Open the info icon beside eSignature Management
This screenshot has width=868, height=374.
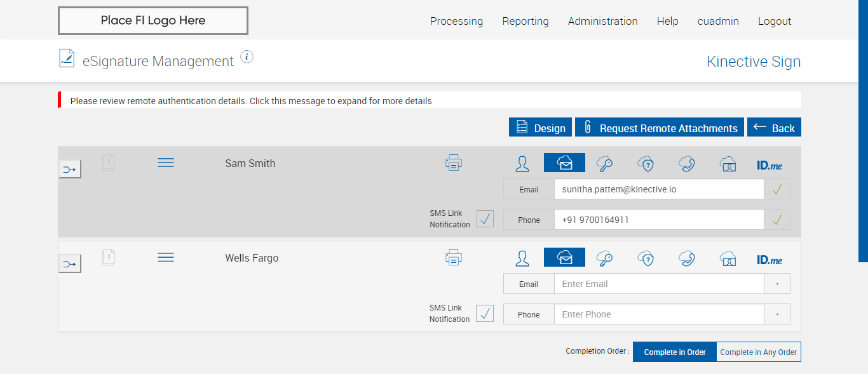tap(247, 57)
